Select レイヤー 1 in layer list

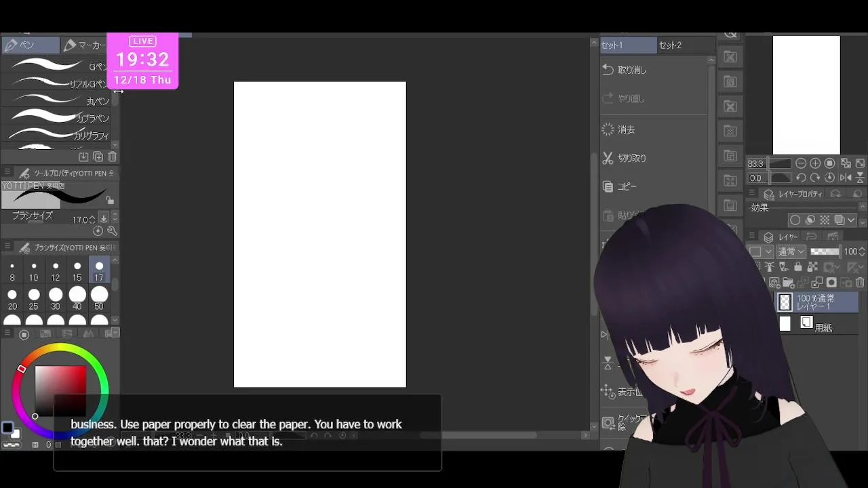[818, 302]
